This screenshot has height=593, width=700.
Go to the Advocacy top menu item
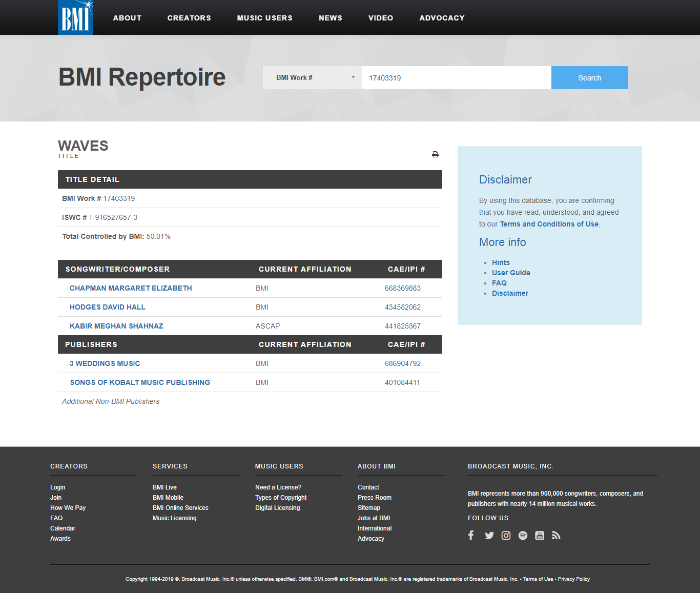point(442,18)
